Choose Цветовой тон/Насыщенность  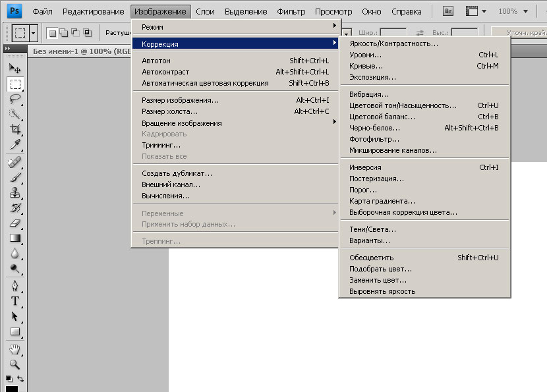[424, 105]
